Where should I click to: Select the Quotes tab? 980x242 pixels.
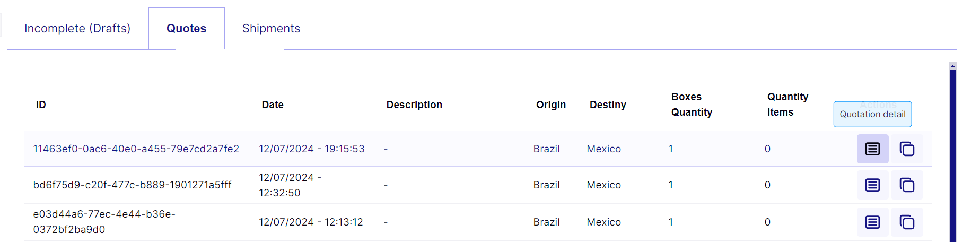[187, 28]
